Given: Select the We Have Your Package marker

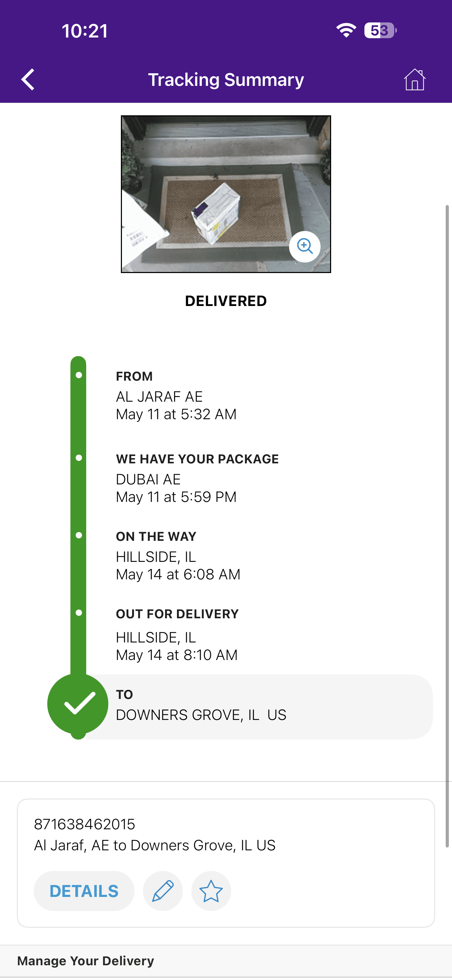Looking at the screenshot, I should coord(79,458).
